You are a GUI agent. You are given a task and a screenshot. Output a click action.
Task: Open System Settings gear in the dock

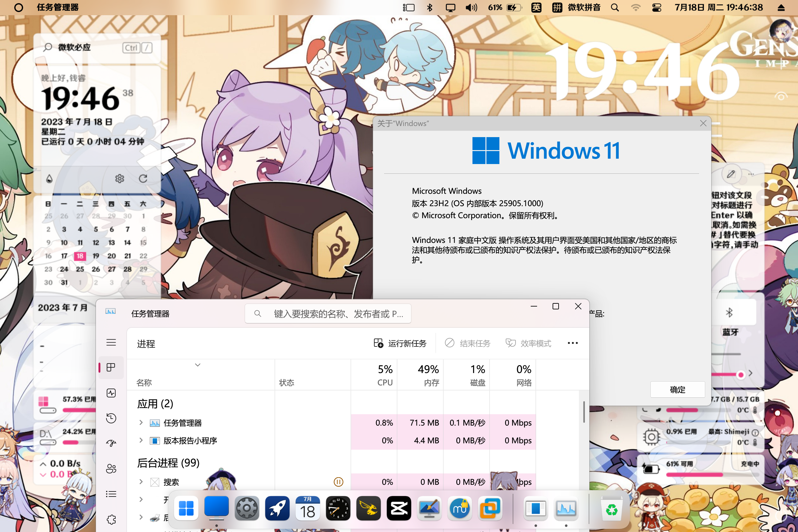[x=247, y=508]
